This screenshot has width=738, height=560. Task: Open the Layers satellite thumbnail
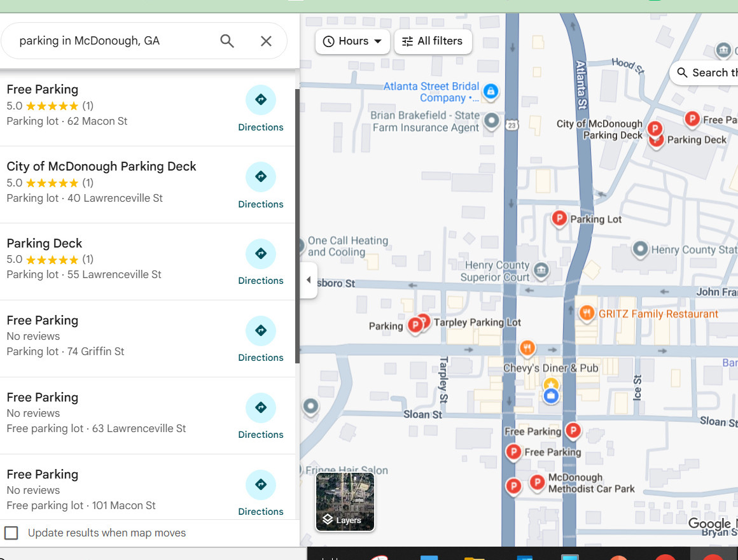coord(345,501)
